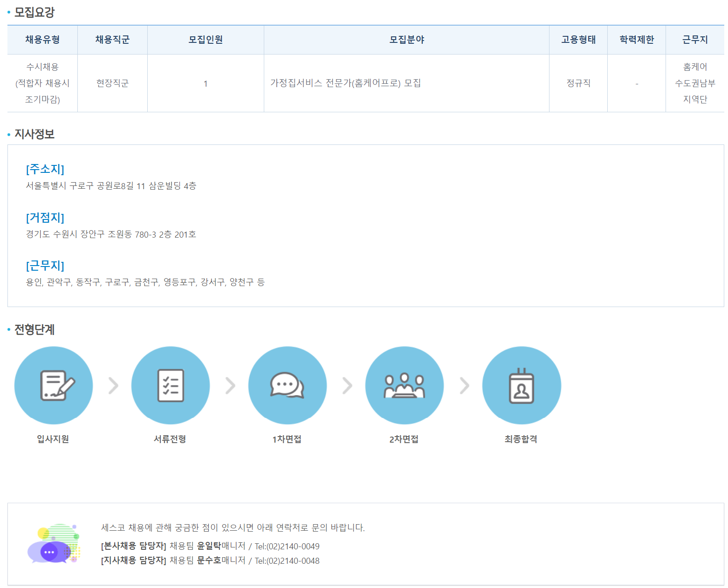Click the 본사채용 담당자 윤일탁 contact line
This screenshot has height=588, width=728.
click(210, 546)
